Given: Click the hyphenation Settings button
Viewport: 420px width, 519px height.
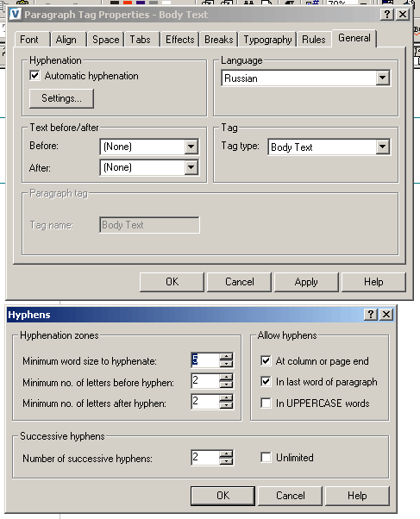Looking at the screenshot, I should click(61, 98).
